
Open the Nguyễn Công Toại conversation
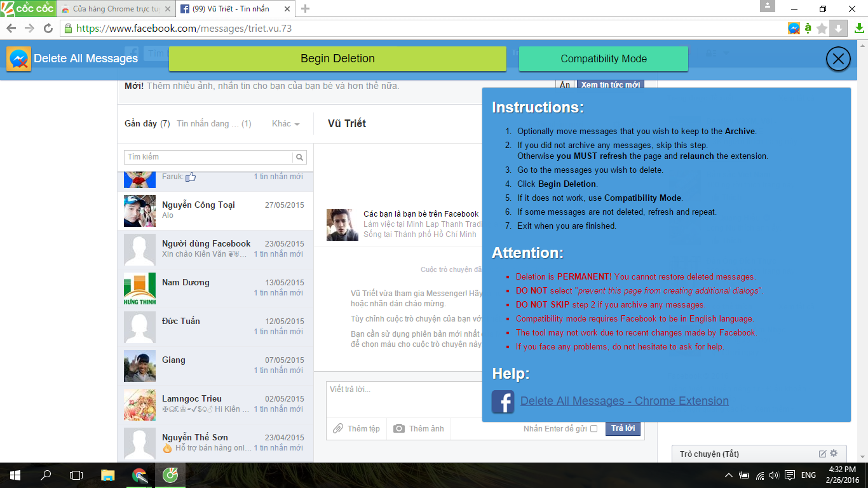click(x=215, y=211)
